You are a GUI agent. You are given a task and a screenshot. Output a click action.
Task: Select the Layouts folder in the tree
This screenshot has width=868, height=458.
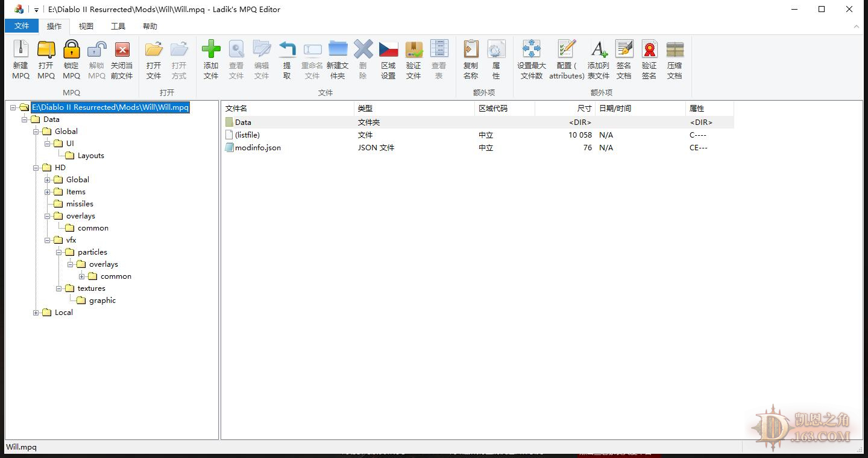[x=91, y=156]
